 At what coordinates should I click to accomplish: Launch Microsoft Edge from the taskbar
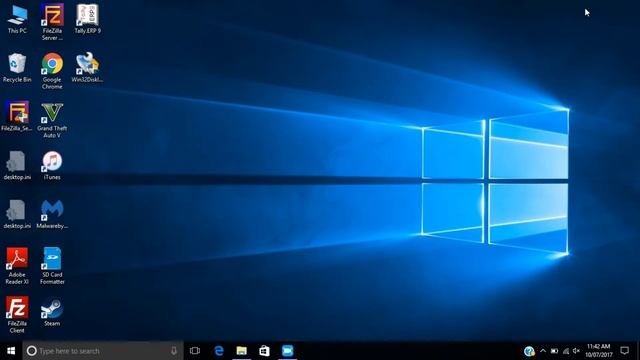pos(219,351)
